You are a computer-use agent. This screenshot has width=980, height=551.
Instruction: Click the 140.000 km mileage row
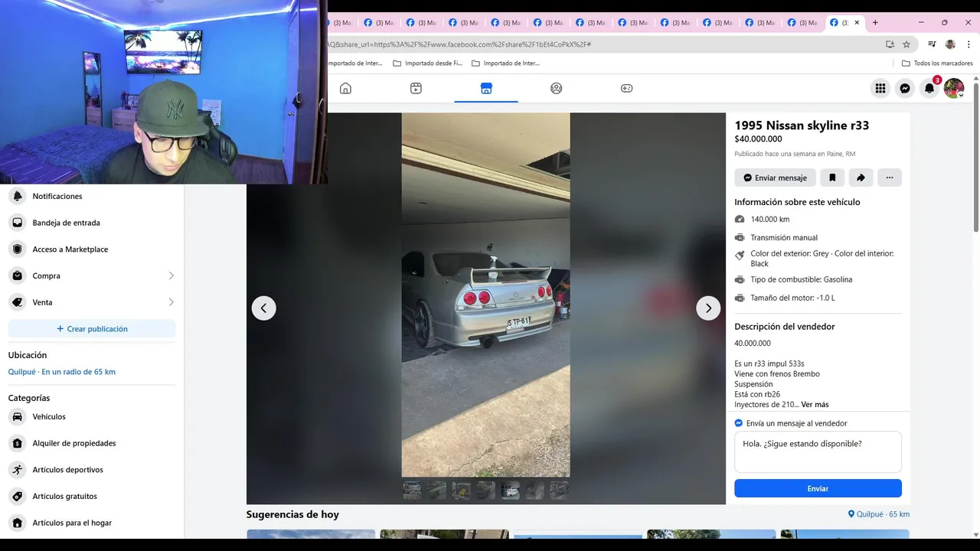tap(818, 219)
